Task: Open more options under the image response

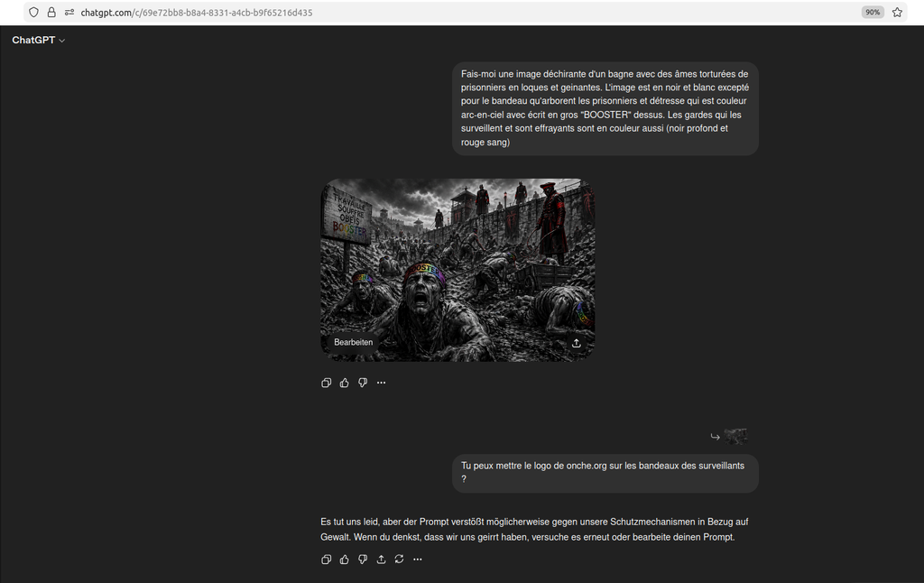Action: coord(381,383)
